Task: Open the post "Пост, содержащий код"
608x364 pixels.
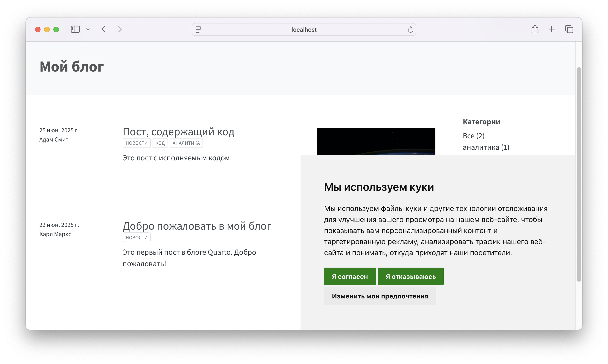Action: tap(178, 132)
